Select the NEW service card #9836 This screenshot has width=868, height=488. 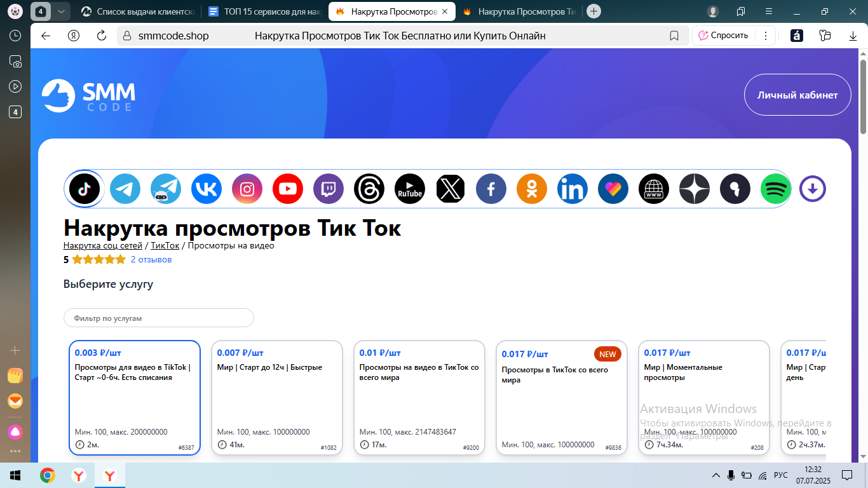coord(562,398)
